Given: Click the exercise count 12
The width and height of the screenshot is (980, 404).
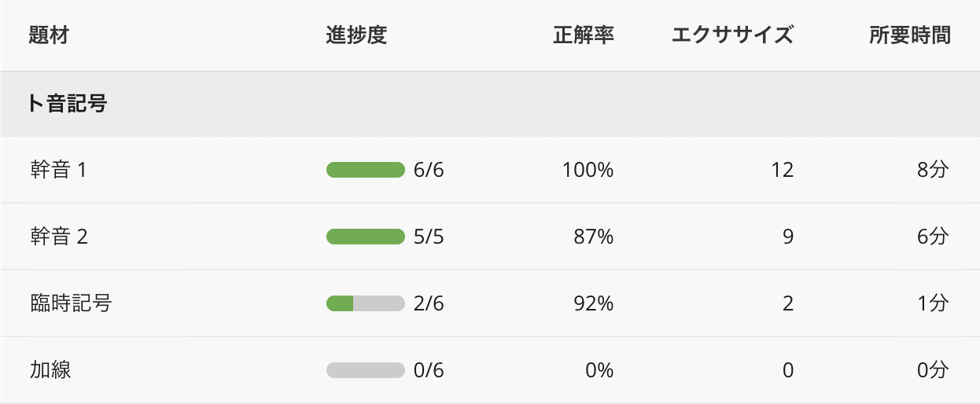Looking at the screenshot, I should [x=783, y=170].
